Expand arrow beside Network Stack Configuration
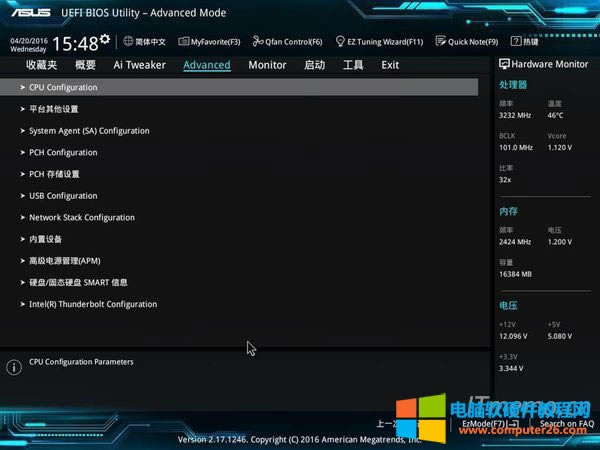 pos(23,217)
